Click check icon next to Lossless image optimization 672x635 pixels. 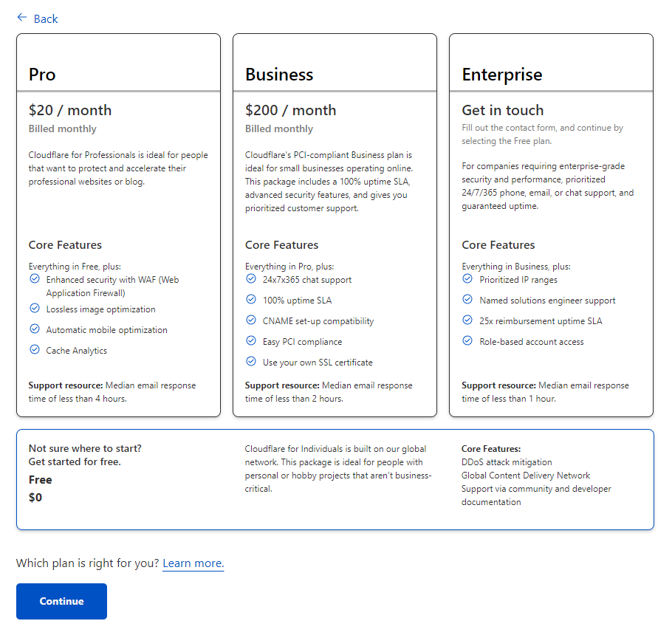[x=35, y=309]
